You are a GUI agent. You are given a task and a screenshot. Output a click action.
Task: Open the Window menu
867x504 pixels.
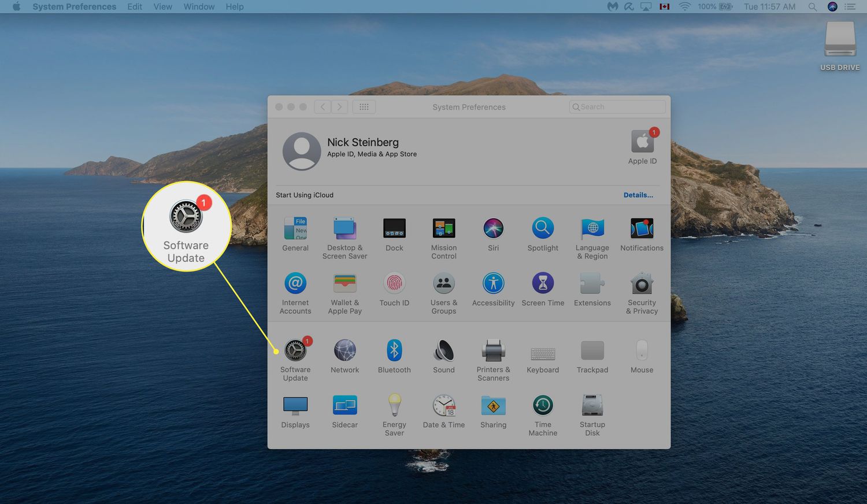point(199,7)
